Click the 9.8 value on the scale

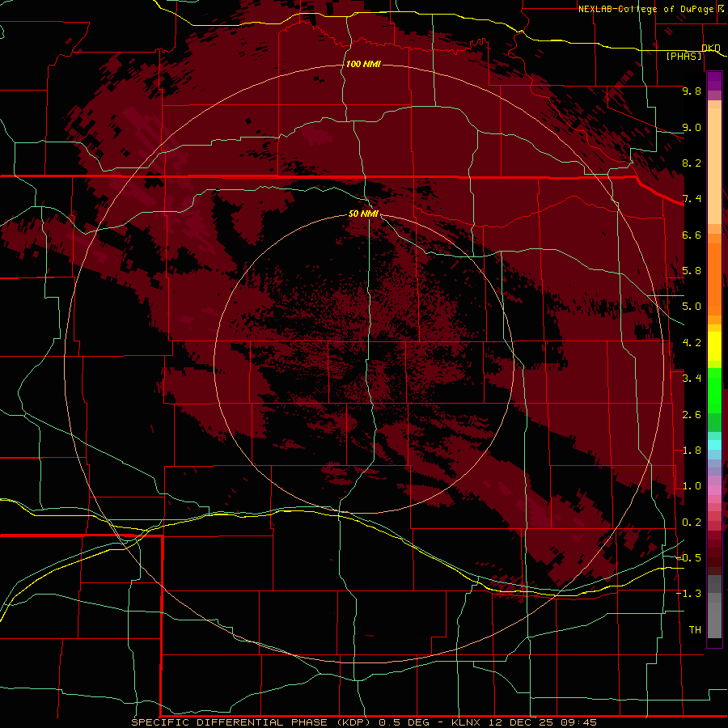click(692, 91)
